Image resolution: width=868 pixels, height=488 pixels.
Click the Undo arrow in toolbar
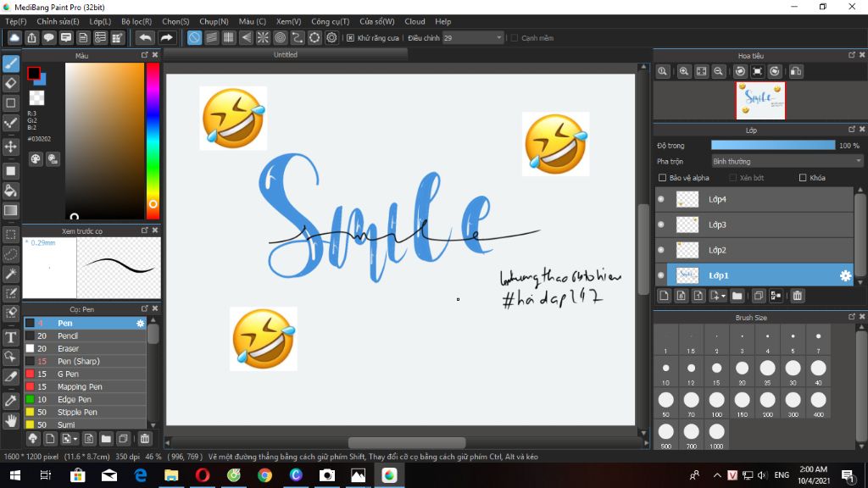pos(145,37)
